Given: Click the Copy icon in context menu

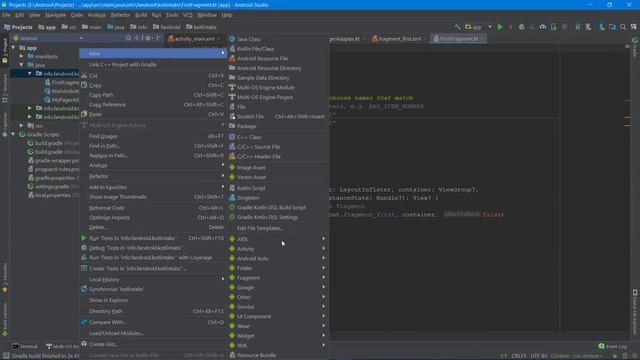Looking at the screenshot, I should coord(84,85).
